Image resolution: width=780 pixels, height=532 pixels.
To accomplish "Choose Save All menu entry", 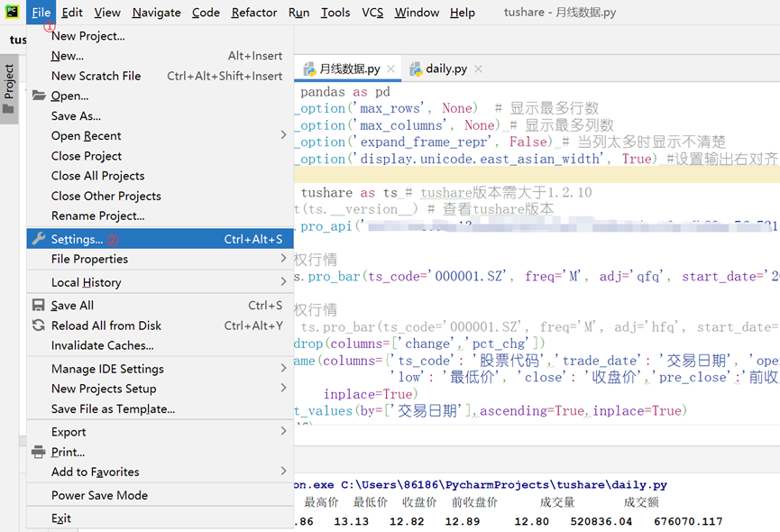I will click(160, 306).
